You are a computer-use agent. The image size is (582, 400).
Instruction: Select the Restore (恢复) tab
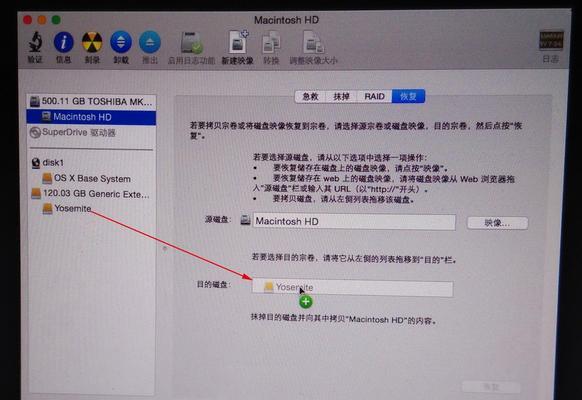pyautogui.click(x=408, y=96)
